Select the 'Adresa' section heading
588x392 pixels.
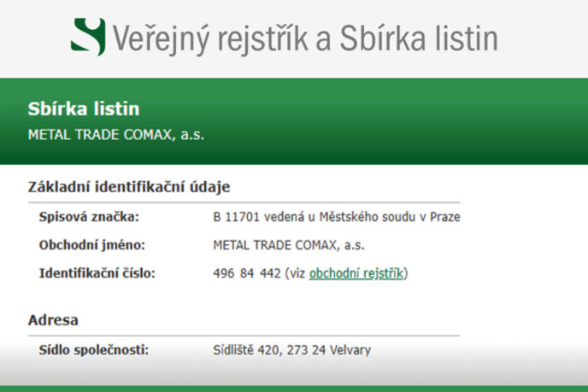coord(53,320)
